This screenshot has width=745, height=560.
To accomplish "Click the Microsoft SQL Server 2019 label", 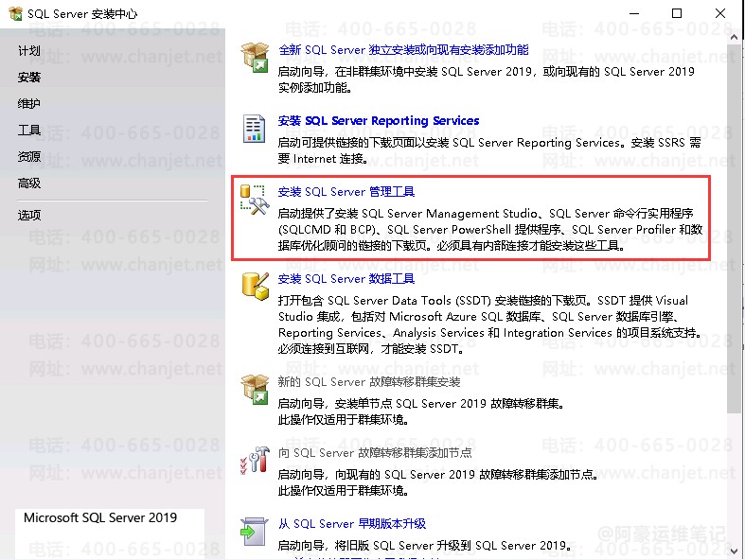I will point(100,517).
